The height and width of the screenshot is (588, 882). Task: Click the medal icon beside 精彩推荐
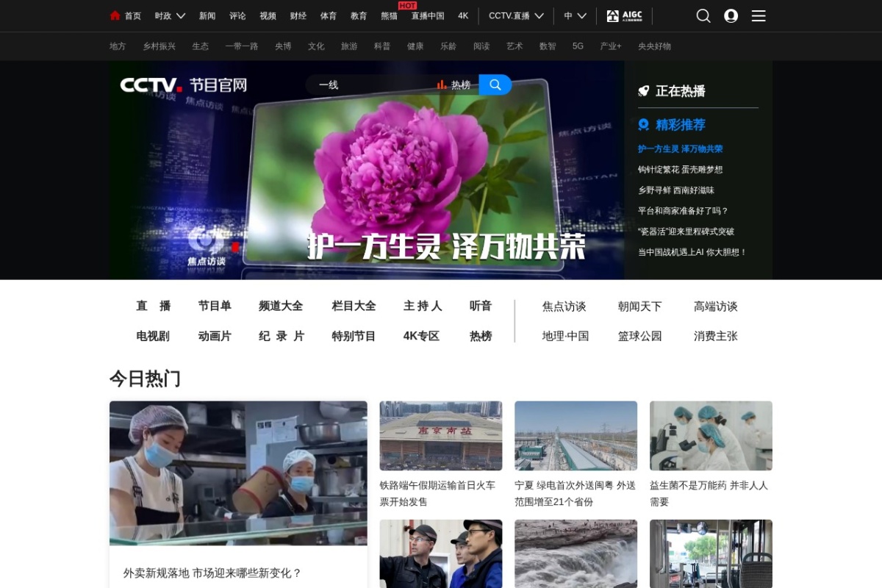[x=644, y=125]
